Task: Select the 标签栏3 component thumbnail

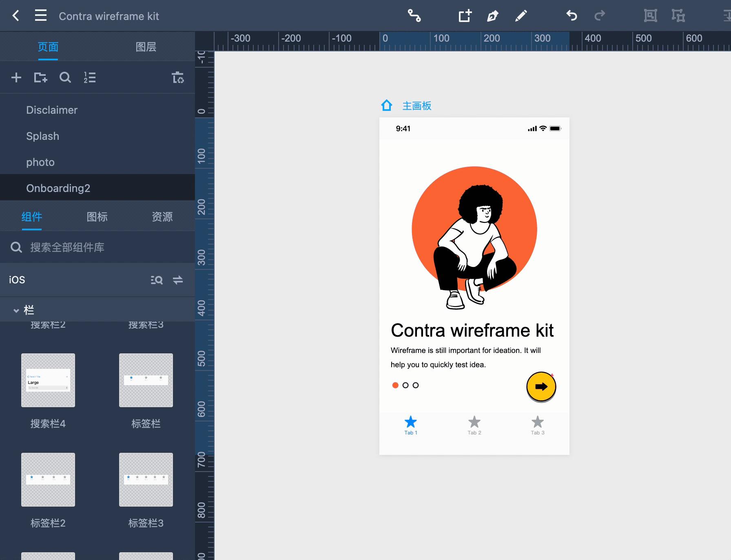Action: pyautogui.click(x=146, y=480)
